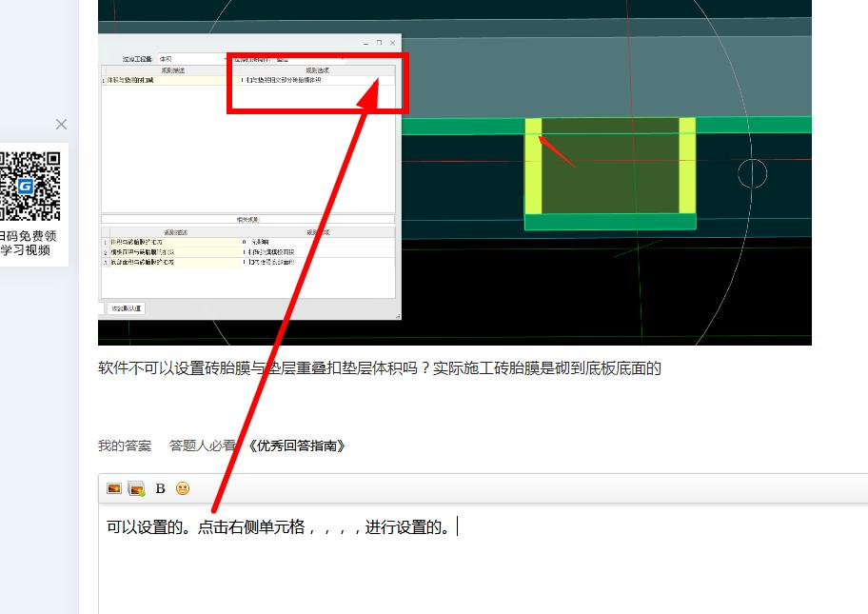Viewport: 868px width, 614px height.
Task: Close the QR code promo panel
Action: click(62, 124)
